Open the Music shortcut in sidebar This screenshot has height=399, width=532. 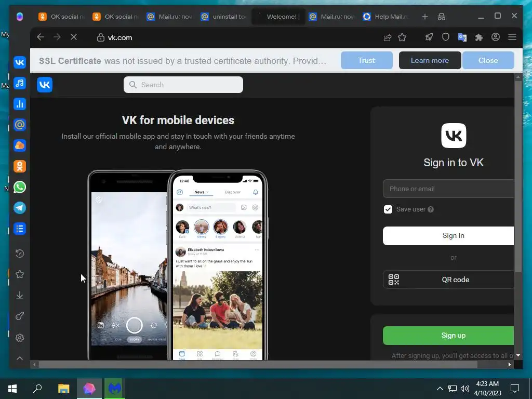[x=20, y=83]
